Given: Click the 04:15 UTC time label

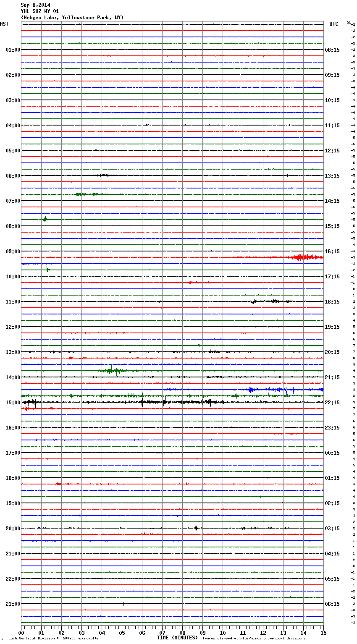Looking at the screenshot, I should coord(332,554).
